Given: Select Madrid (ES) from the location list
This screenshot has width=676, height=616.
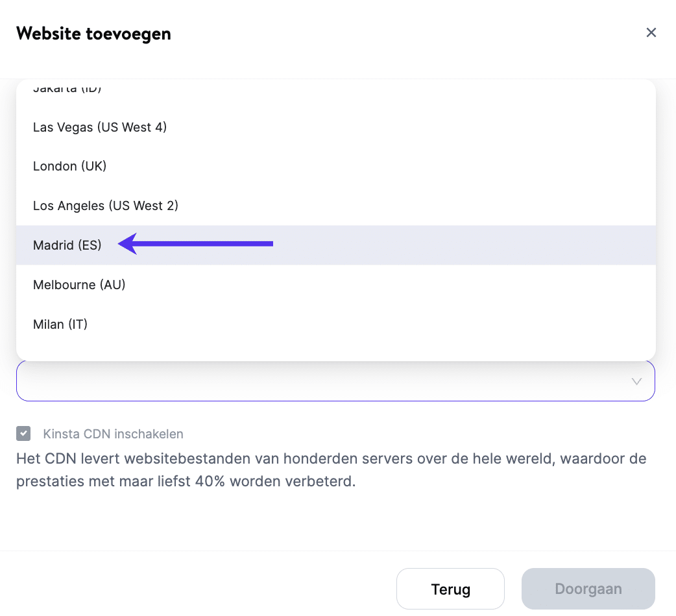Looking at the screenshot, I should (x=67, y=245).
